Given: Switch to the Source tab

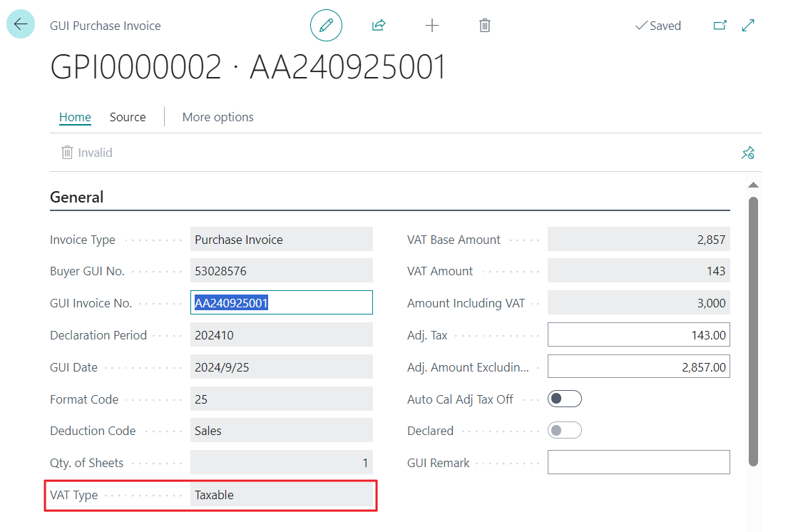Looking at the screenshot, I should (x=128, y=117).
